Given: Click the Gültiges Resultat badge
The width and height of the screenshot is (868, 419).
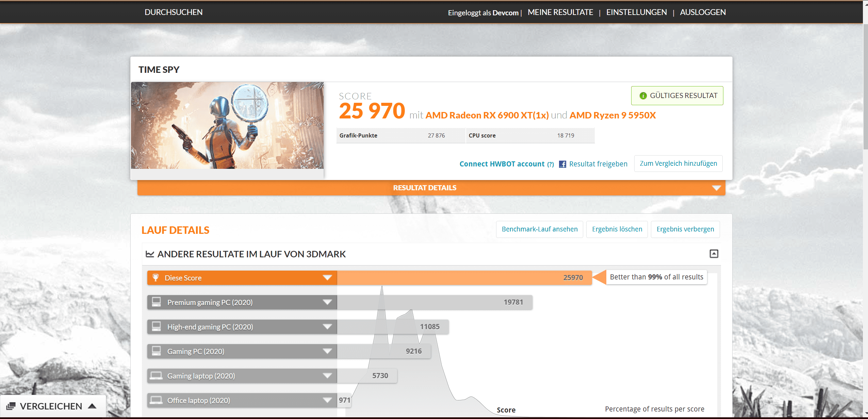Looking at the screenshot, I should [677, 96].
